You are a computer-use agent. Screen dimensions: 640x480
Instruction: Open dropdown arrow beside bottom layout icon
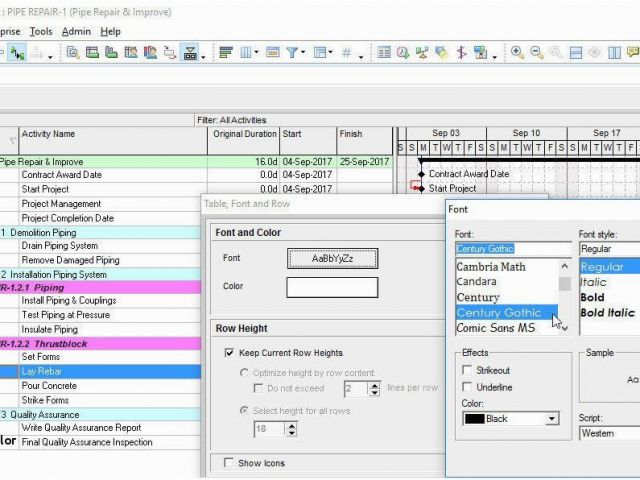[203, 58]
